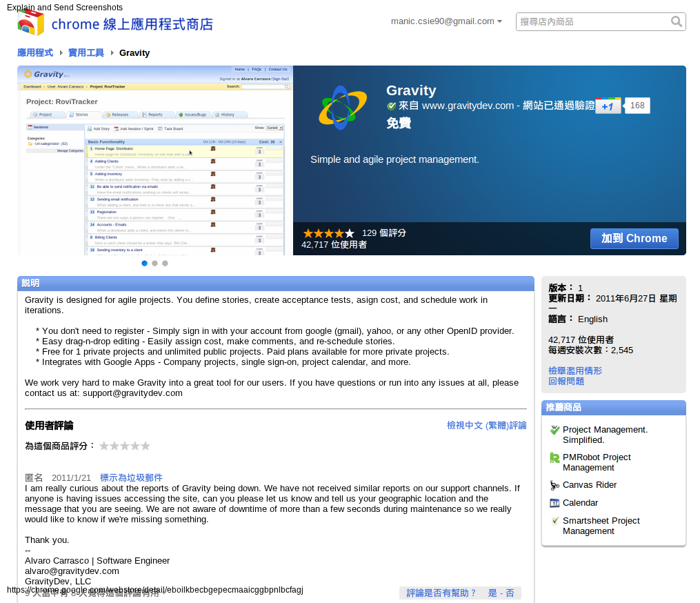The image size is (700, 603).
Task: Open Calendar recommendation
Action: point(580,503)
